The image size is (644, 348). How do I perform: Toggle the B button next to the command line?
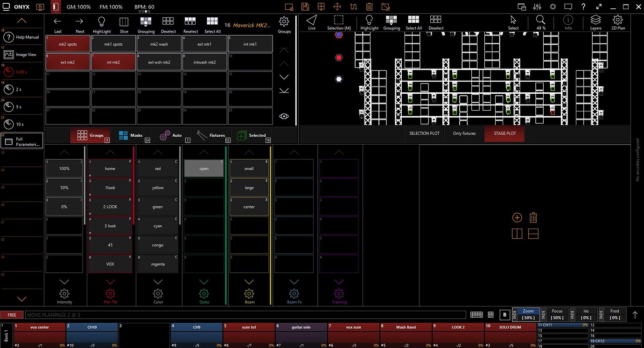504,315
